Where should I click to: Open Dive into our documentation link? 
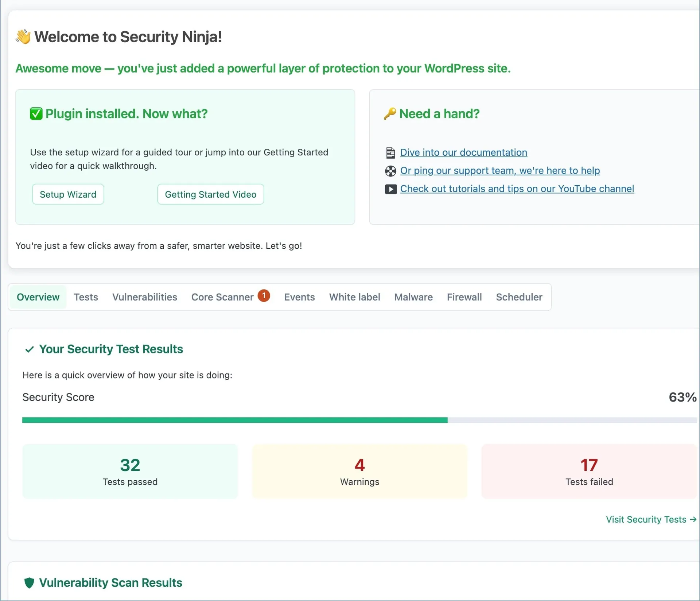[463, 152]
